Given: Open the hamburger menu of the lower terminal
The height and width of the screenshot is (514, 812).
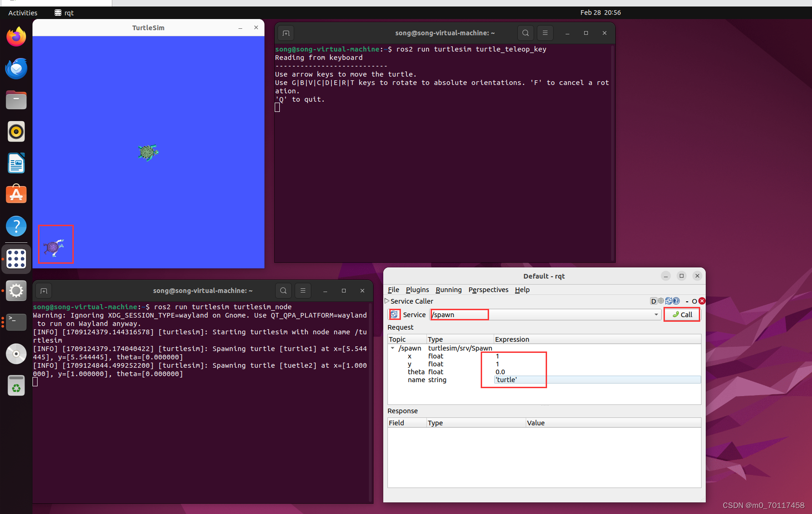Looking at the screenshot, I should tap(303, 291).
